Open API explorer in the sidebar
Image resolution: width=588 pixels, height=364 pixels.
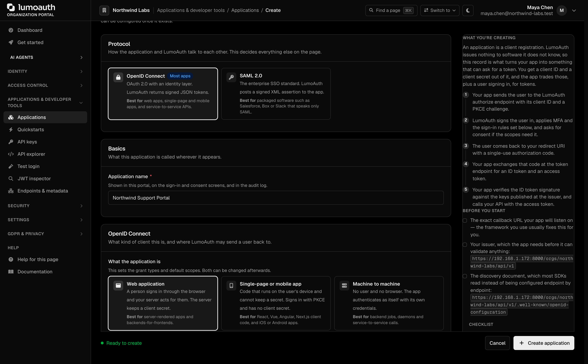tap(45, 154)
